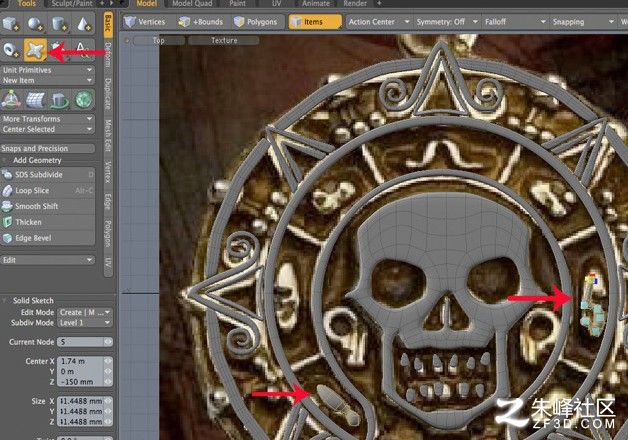Select the Torus ring primitive tool

[11, 50]
